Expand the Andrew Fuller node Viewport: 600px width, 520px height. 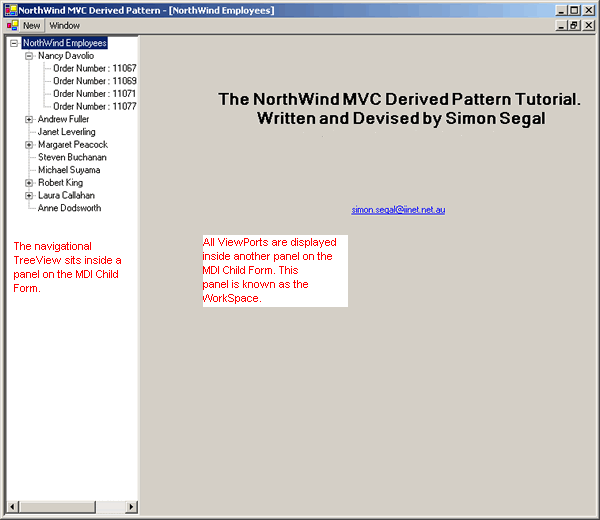29,120
